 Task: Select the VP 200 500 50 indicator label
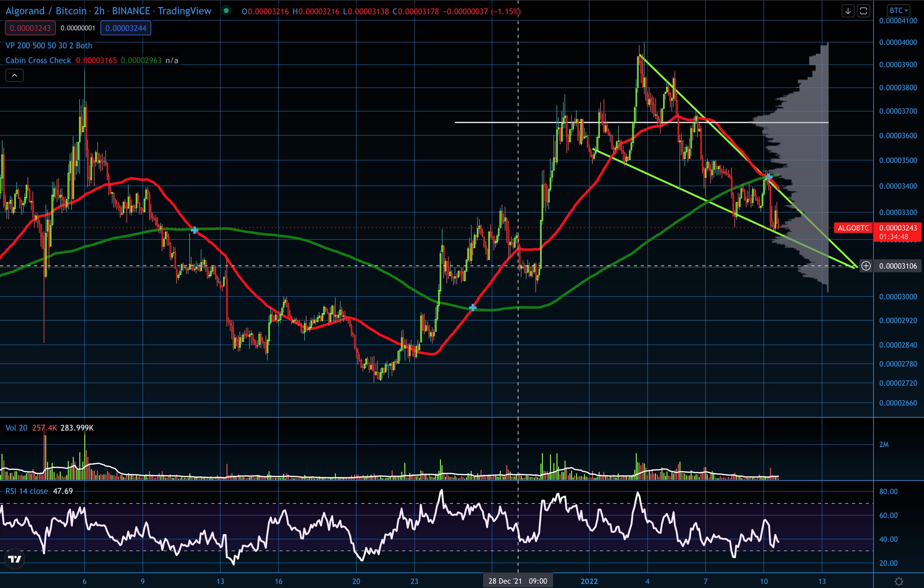[49, 46]
